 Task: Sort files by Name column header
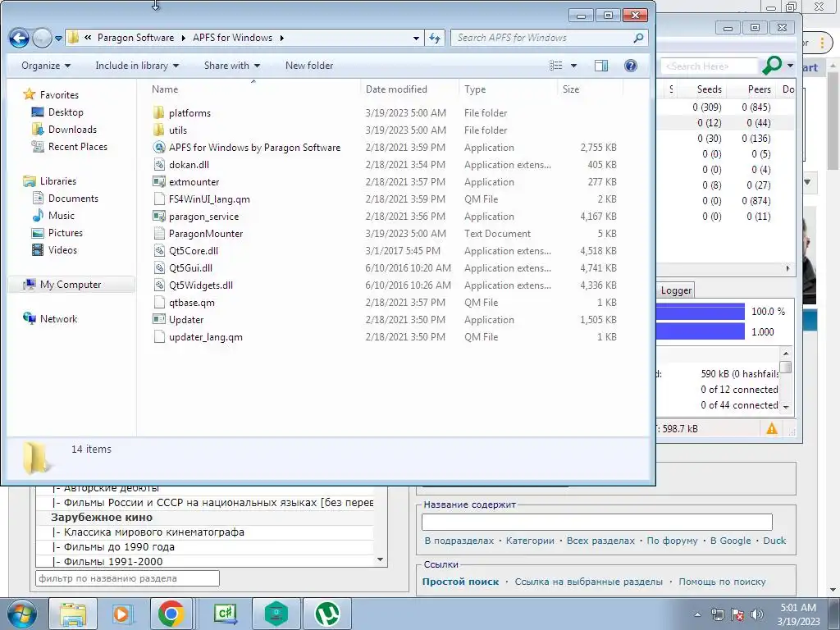253,89
